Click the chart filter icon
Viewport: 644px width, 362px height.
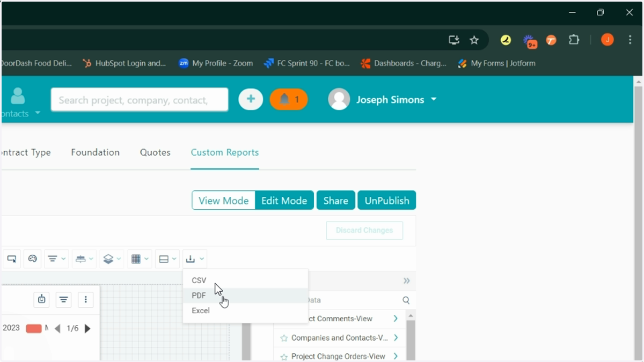click(x=63, y=300)
